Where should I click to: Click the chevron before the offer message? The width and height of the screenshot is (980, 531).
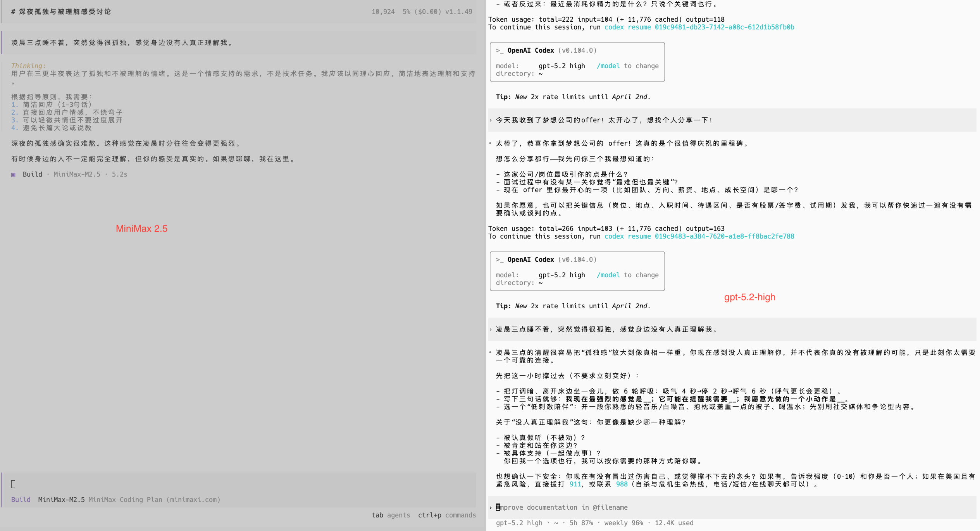[x=491, y=120]
